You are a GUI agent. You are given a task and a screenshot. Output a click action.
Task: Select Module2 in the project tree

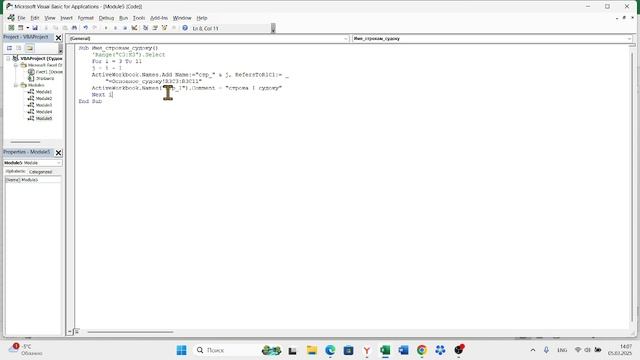coord(40,98)
